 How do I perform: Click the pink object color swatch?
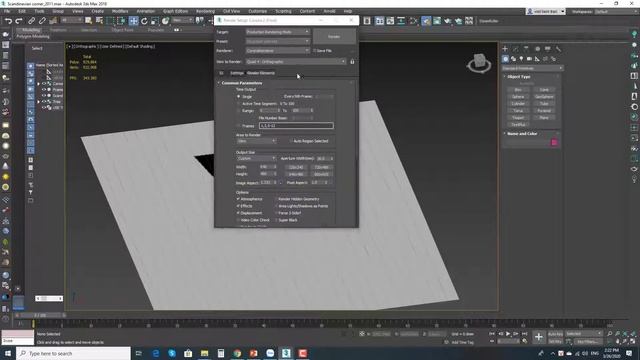(554, 142)
